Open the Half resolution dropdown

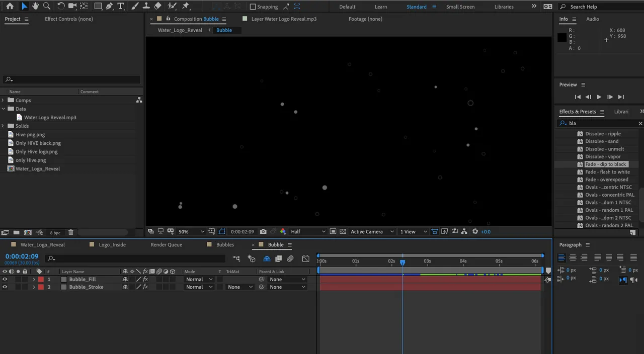(308, 231)
